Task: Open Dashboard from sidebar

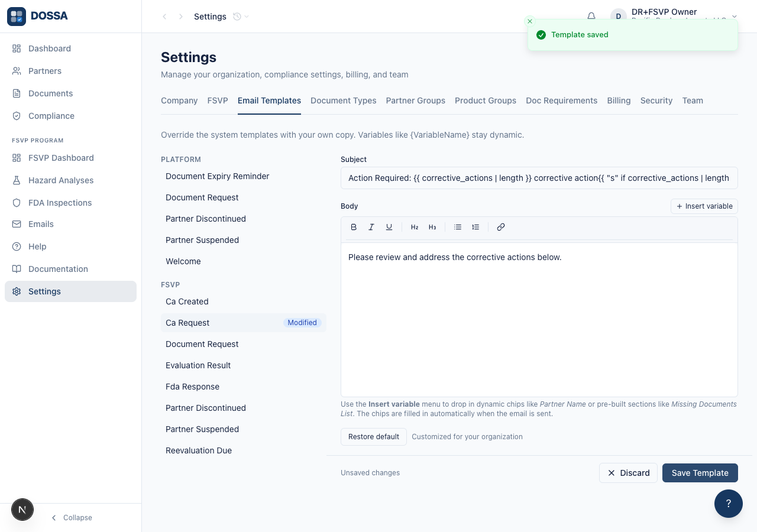Action: coord(70,48)
